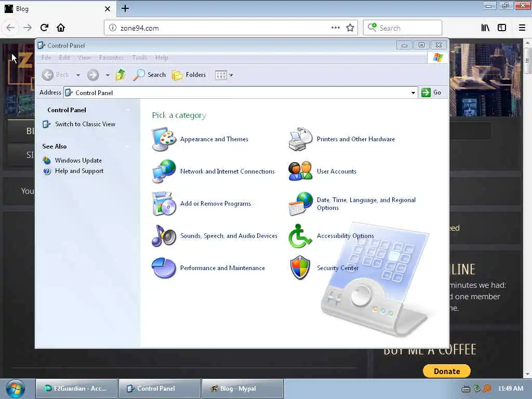Click the Back button in Control Panel
Image resolution: width=532 pixels, height=399 pixels.
click(56, 75)
